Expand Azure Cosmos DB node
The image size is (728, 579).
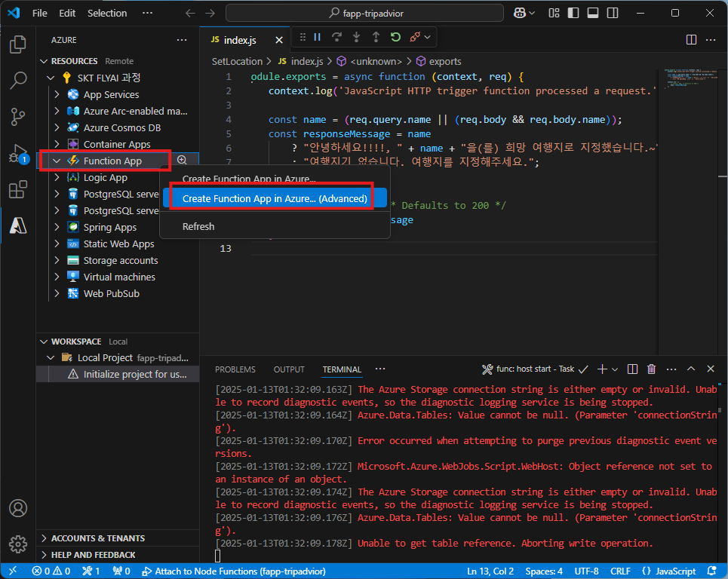coord(57,127)
